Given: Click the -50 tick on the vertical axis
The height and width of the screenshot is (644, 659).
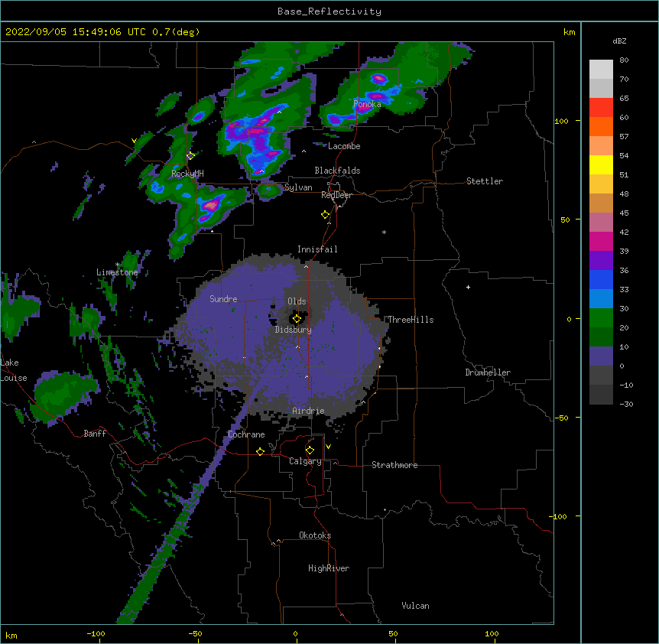Looking at the screenshot, I should 561,418.
